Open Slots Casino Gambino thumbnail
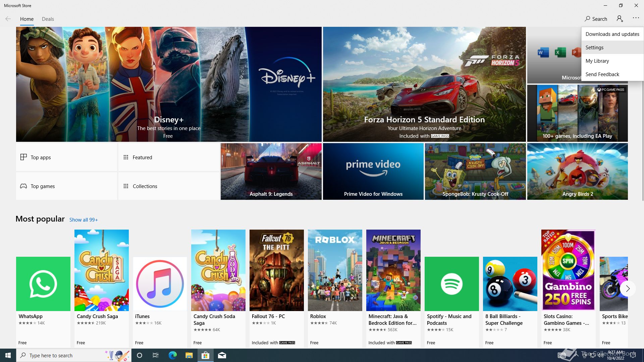The image size is (644, 362). click(x=569, y=270)
